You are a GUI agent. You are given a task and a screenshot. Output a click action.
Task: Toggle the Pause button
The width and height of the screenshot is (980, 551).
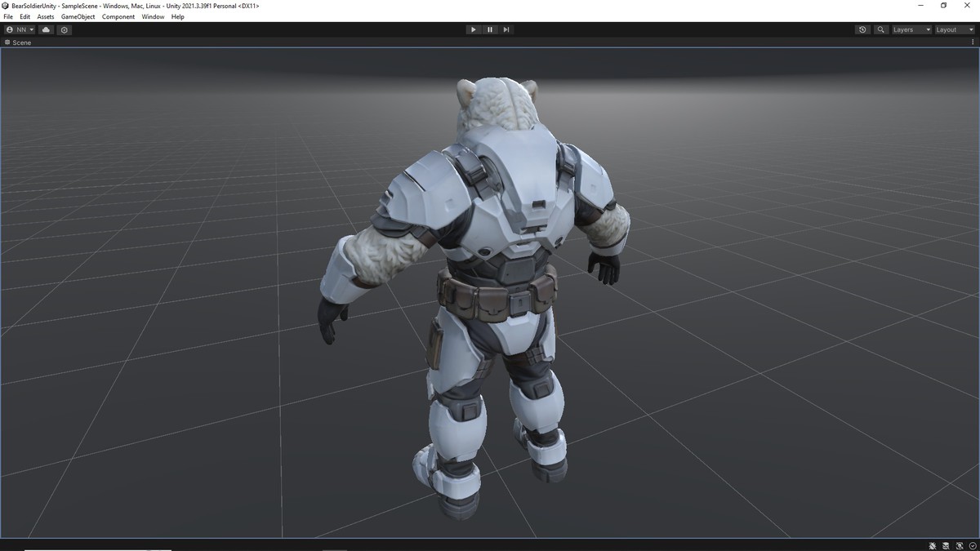(490, 29)
